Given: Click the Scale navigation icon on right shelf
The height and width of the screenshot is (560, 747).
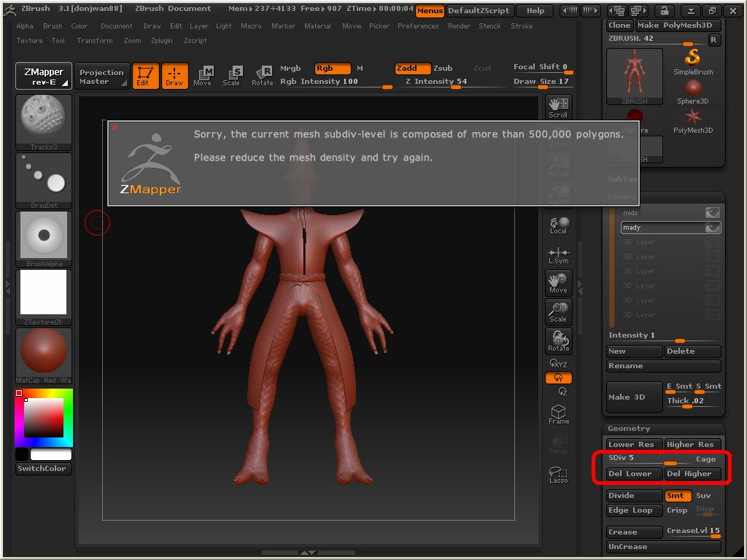Looking at the screenshot, I should (x=558, y=312).
